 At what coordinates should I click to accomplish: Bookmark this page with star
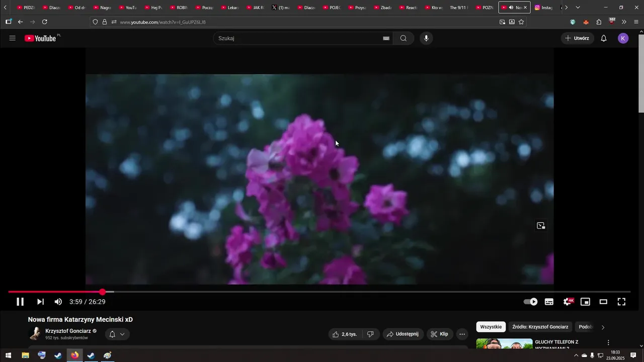pos(521,22)
